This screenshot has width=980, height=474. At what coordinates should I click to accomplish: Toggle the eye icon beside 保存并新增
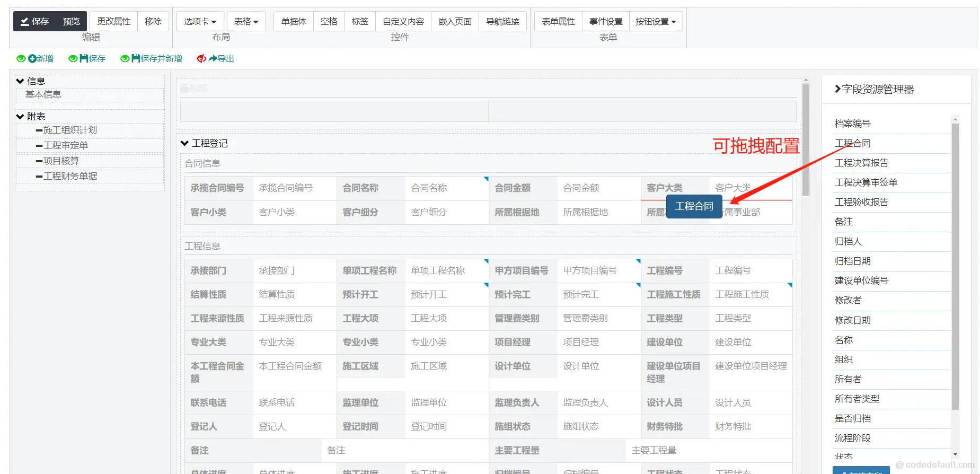click(125, 59)
